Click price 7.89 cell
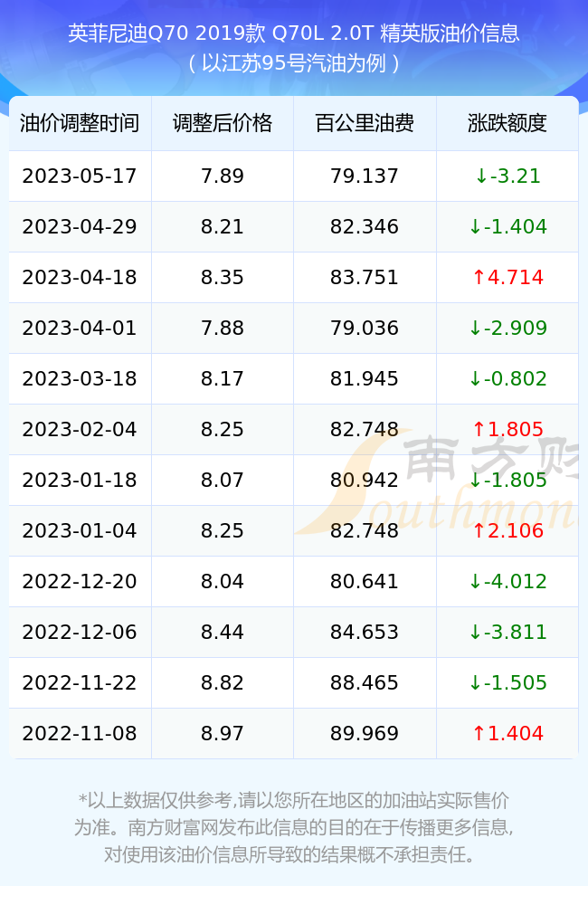This screenshot has width=588, height=905. point(223,176)
